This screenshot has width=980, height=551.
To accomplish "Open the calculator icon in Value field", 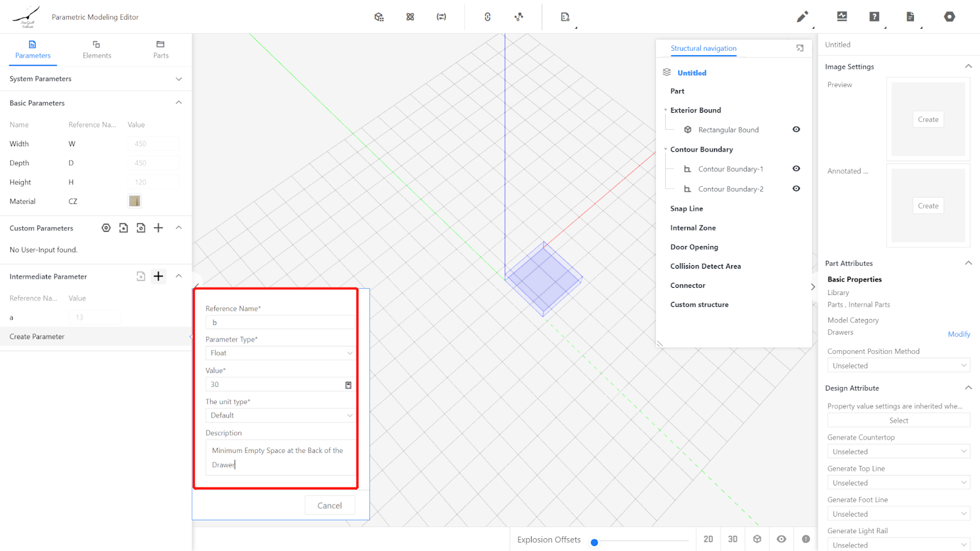I will pos(349,385).
